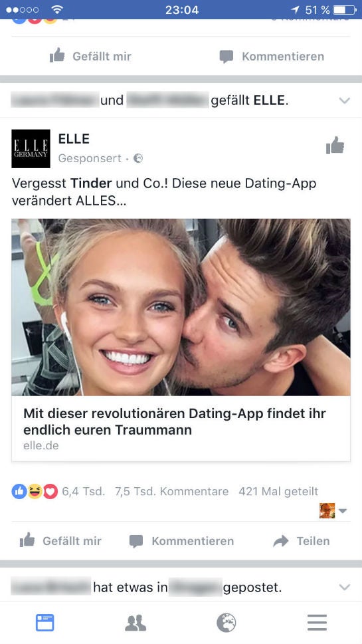The image size is (362, 644).
Task: Tap the globe privacy icon beside Gesponsert
Action: tap(138, 158)
